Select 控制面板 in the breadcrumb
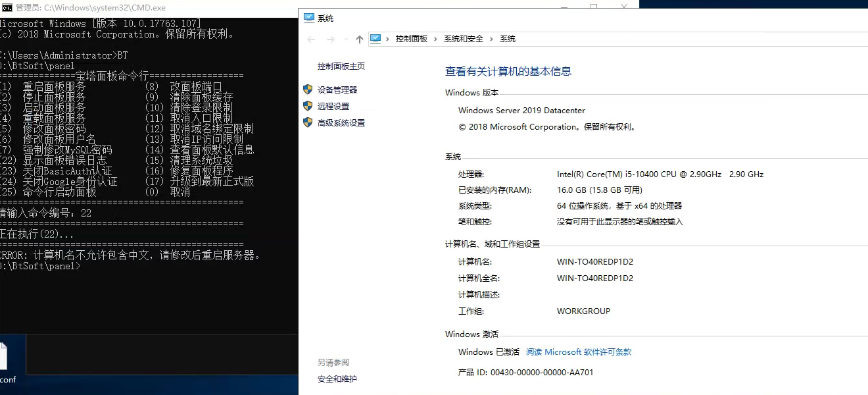Image resolution: width=868 pixels, height=395 pixels. pos(411,39)
